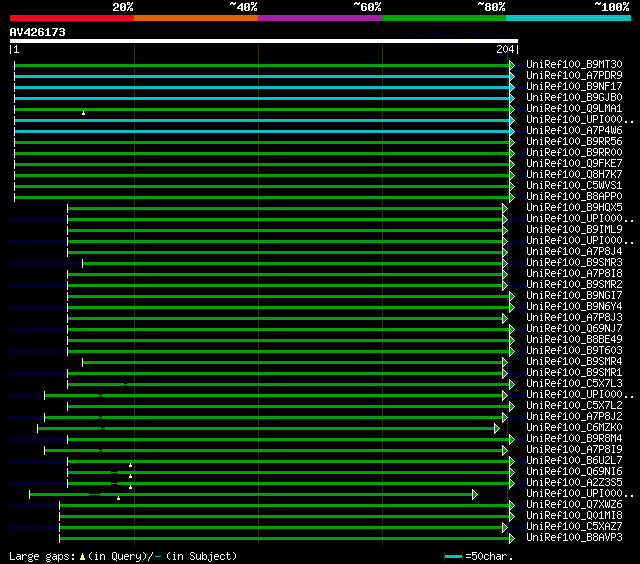The width and height of the screenshot is (640, 564).
Task: Click the UniRef100_Q8H7K7 text
Action: pos(574,175)
